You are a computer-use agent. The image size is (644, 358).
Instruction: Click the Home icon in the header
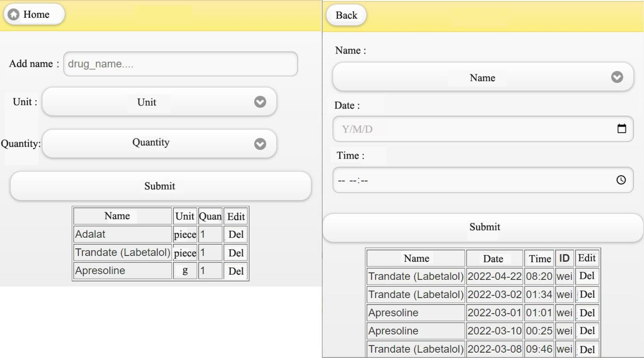pyautogui.click(x=13, y=14)
